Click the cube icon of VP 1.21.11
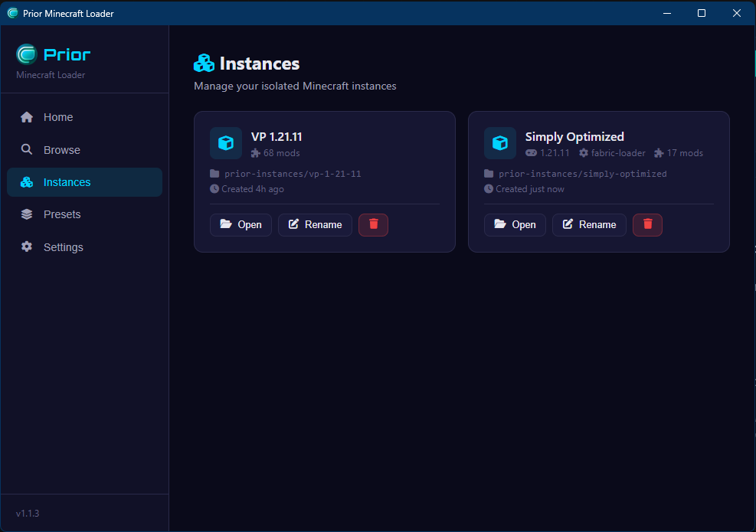 pyautogui.click(x=225, y=143)
